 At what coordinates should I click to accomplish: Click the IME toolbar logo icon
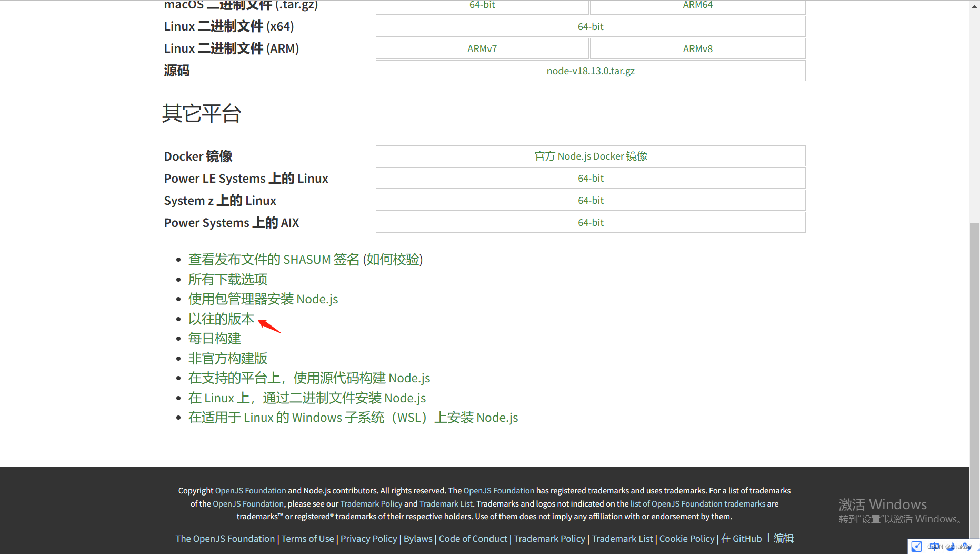916,546
